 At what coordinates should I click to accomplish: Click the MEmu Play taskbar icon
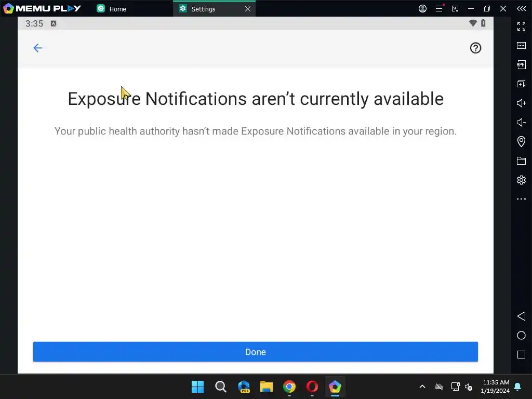pos(335,387)
